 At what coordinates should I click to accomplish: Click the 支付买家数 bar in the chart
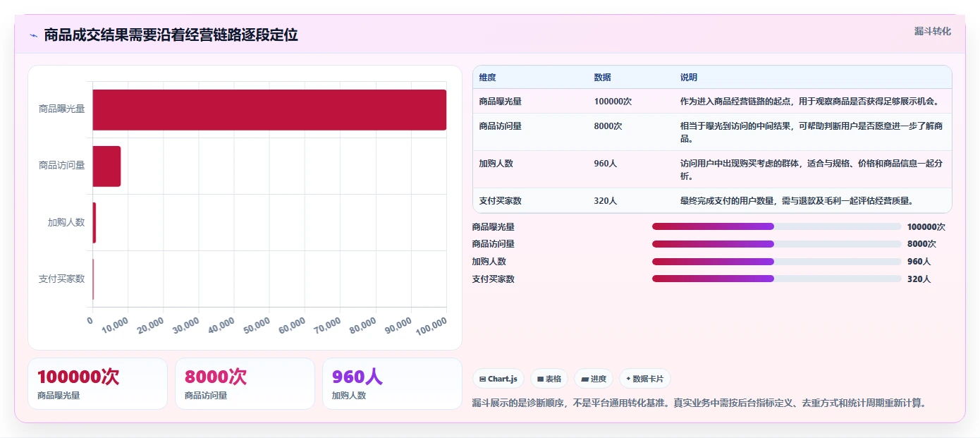click(93, 279)
